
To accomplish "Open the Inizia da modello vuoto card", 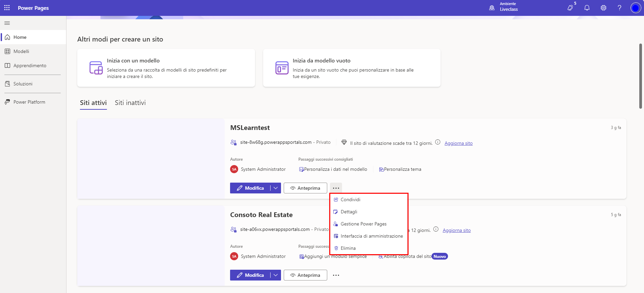I will click(352, 68).
